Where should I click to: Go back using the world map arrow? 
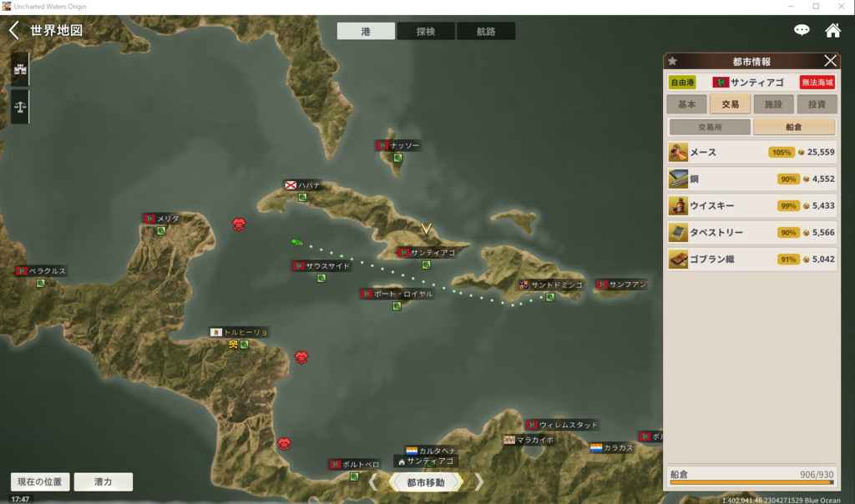point(14,30)
